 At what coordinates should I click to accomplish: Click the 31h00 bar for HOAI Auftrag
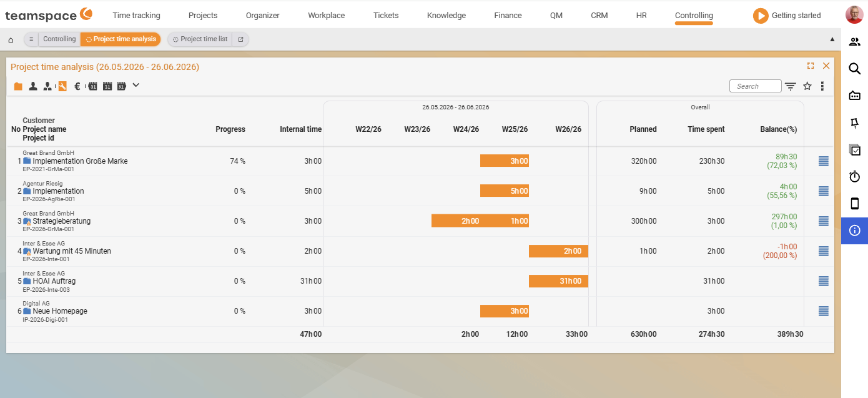[558, 281]
